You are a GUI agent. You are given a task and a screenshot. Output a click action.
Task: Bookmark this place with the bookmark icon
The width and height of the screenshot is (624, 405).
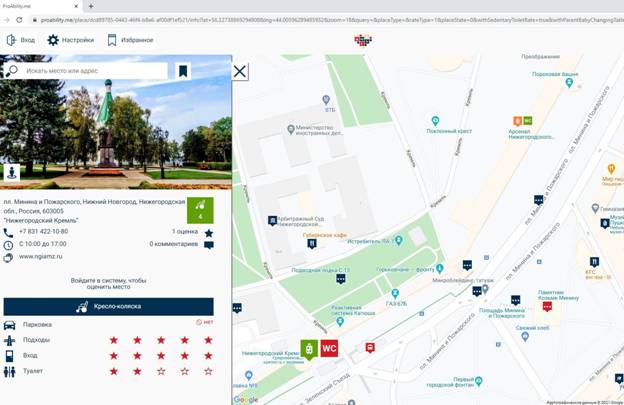coord(183,71)
